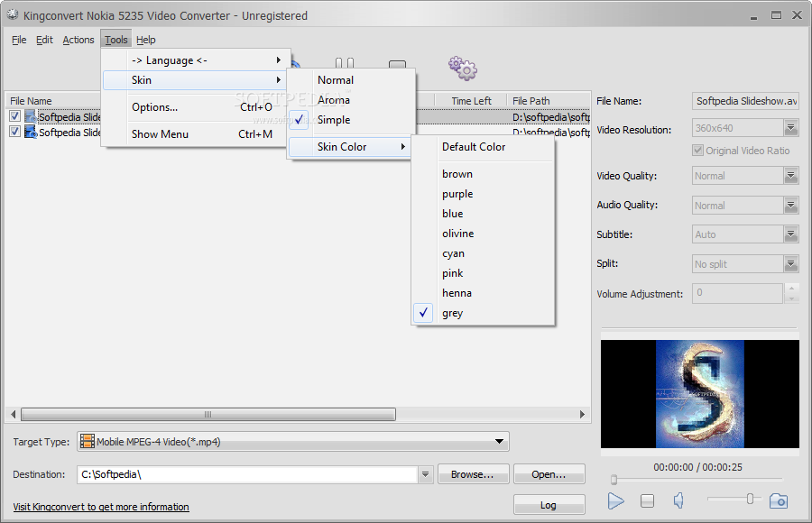Viewport: 812px width, 523px height.
Task: Select the Skin menu entry
Action: coord(195,79)
